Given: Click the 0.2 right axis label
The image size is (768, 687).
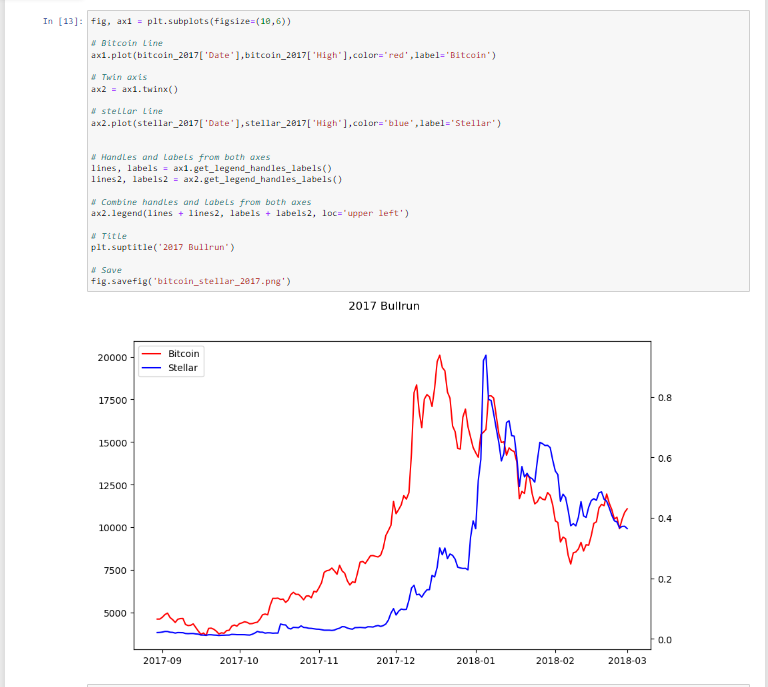Looking at the screenshot, I should pyautogui.click(x=665, y=579).
